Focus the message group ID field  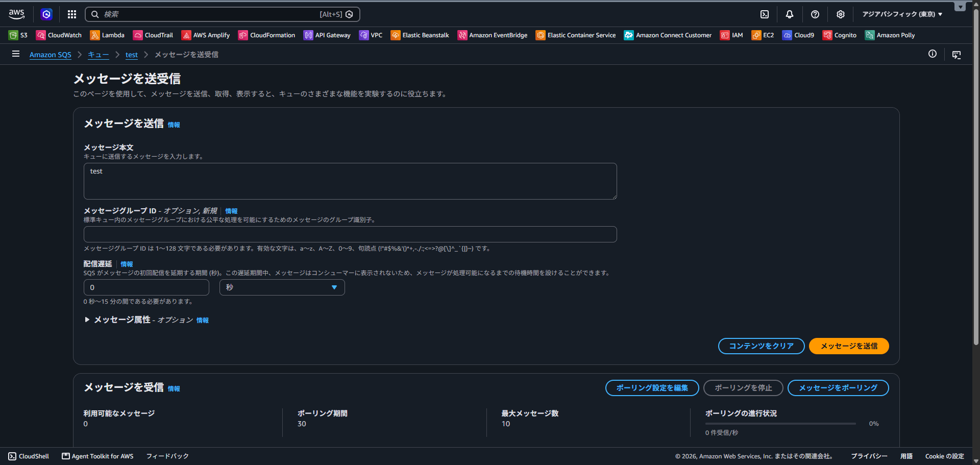(350, 234)
